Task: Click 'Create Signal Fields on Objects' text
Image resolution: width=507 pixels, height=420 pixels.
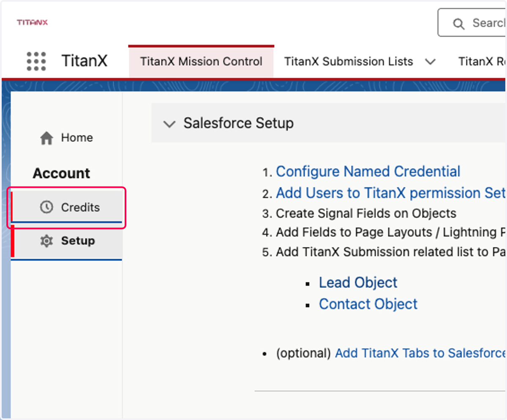Action: (x=366, y=214)
